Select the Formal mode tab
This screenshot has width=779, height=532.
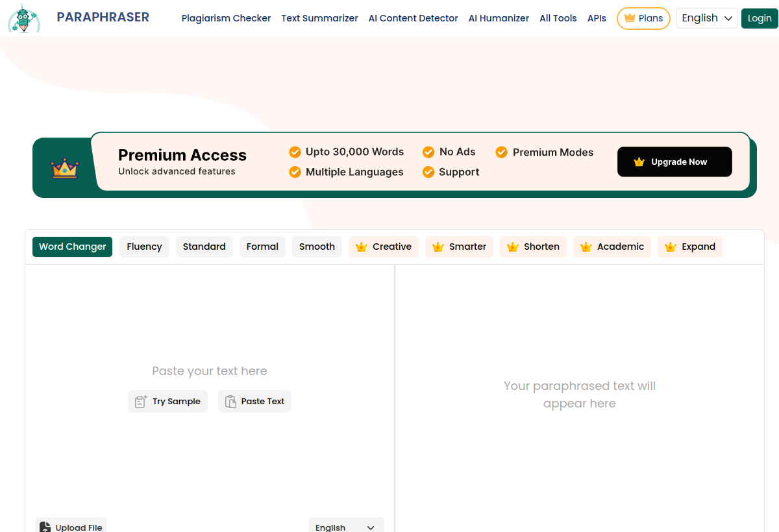pyautogui.click(x=262, y=247)
